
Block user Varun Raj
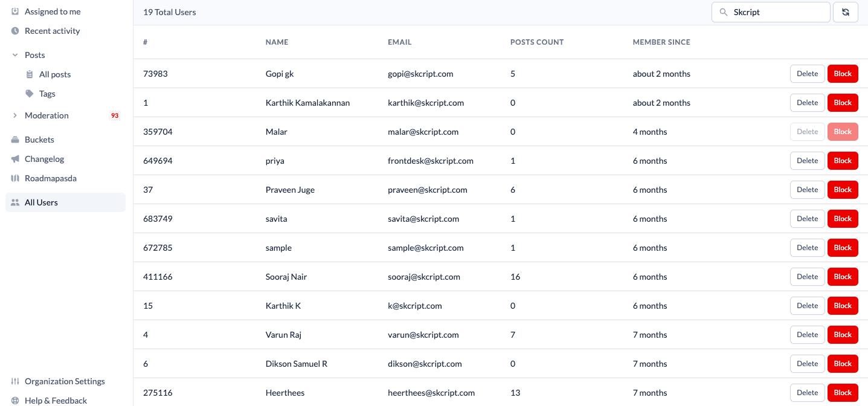click(843, 335)
